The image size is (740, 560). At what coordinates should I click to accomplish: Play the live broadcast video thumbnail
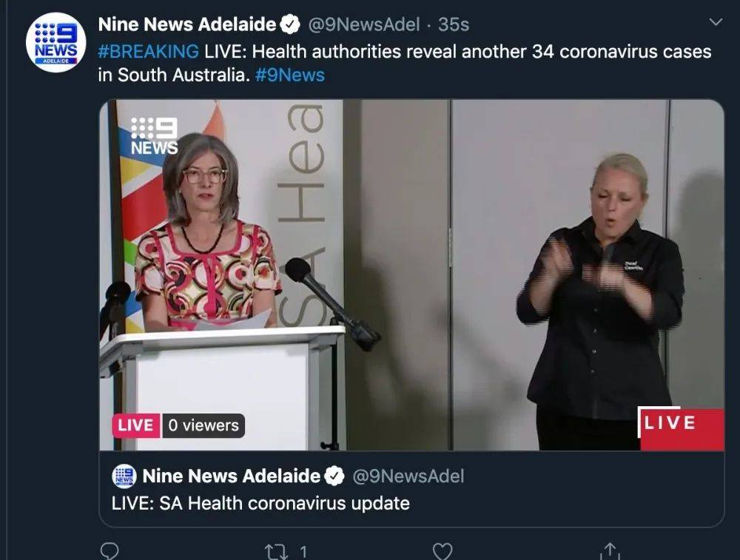point(411,274)
